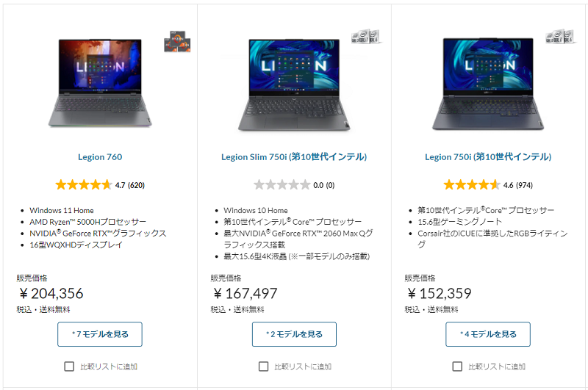588x390 pixels.
Task: Click the 4モデルを見る button
Action: 488,334
